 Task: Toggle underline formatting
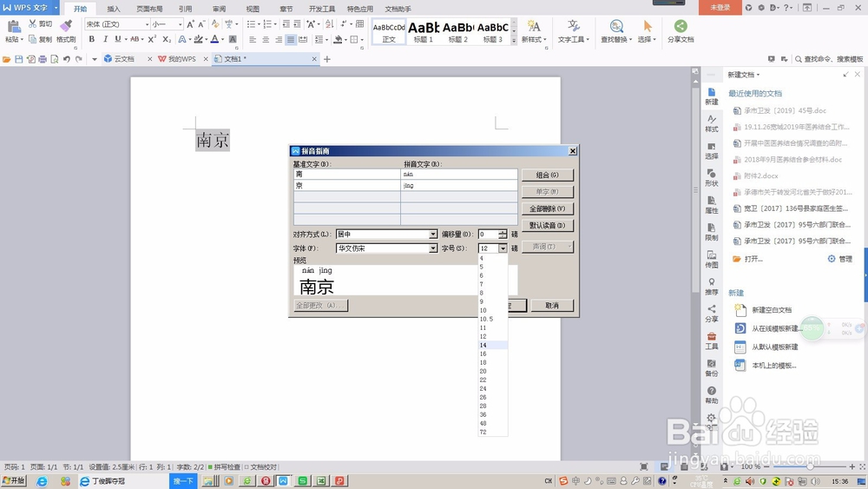117,39
